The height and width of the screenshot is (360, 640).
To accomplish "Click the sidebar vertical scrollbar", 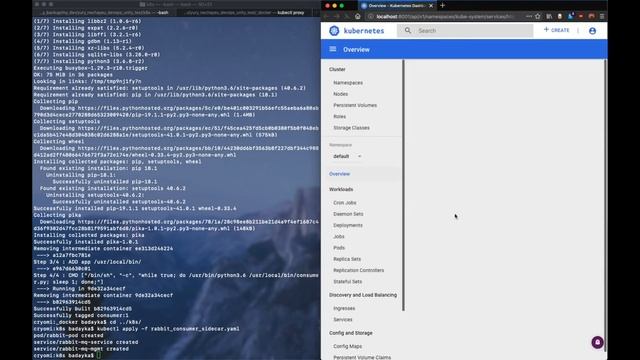I will coord(403,185).
